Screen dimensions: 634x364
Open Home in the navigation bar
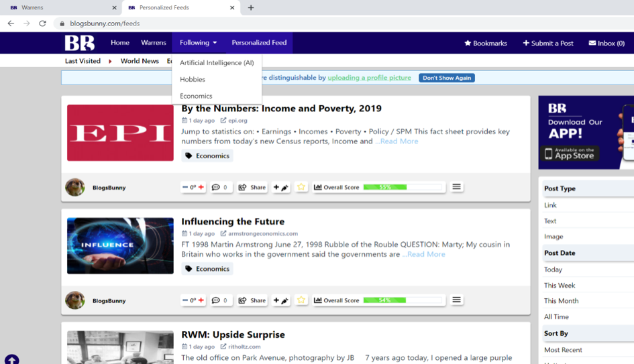120,42
